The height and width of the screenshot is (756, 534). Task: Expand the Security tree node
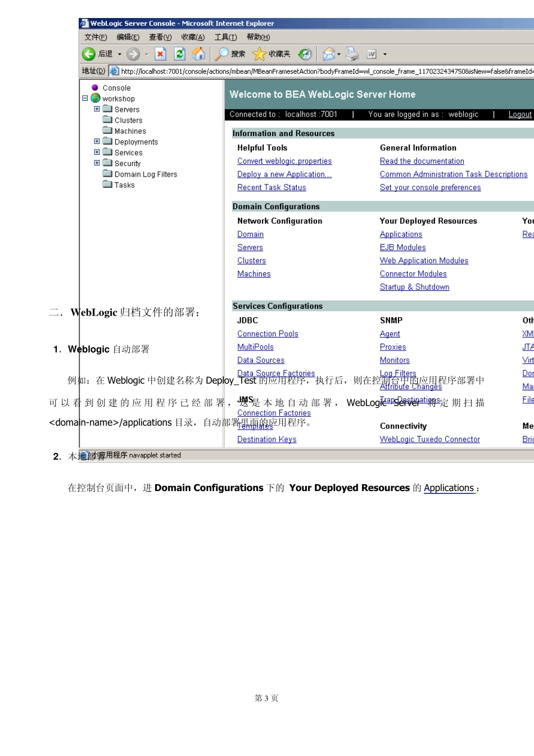97,163
